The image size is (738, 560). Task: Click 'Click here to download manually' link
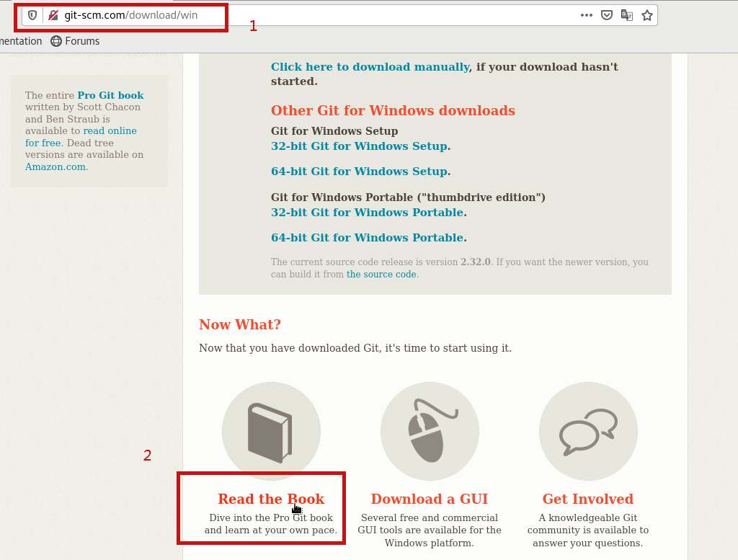370,67
